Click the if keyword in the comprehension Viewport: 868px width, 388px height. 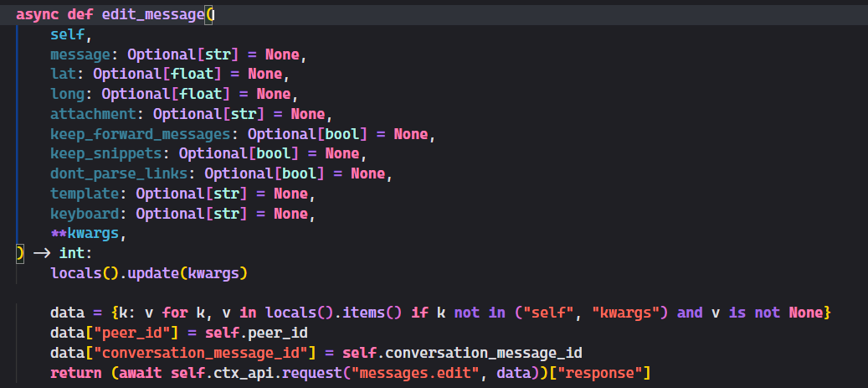click(x=419, y=313)
